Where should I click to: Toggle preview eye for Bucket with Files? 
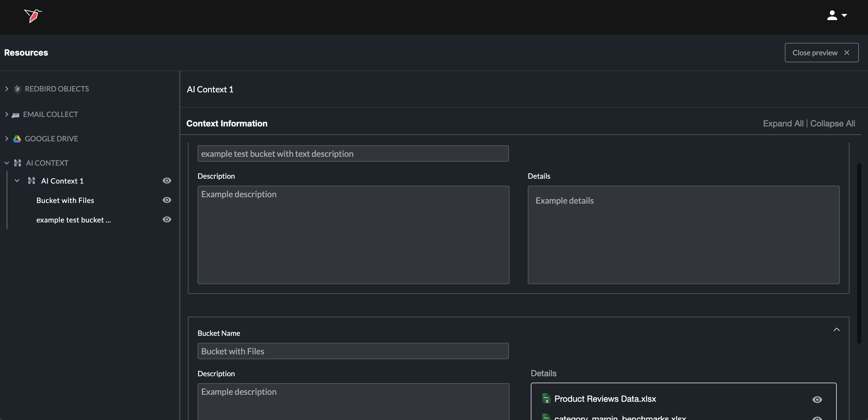click(167, 200)
